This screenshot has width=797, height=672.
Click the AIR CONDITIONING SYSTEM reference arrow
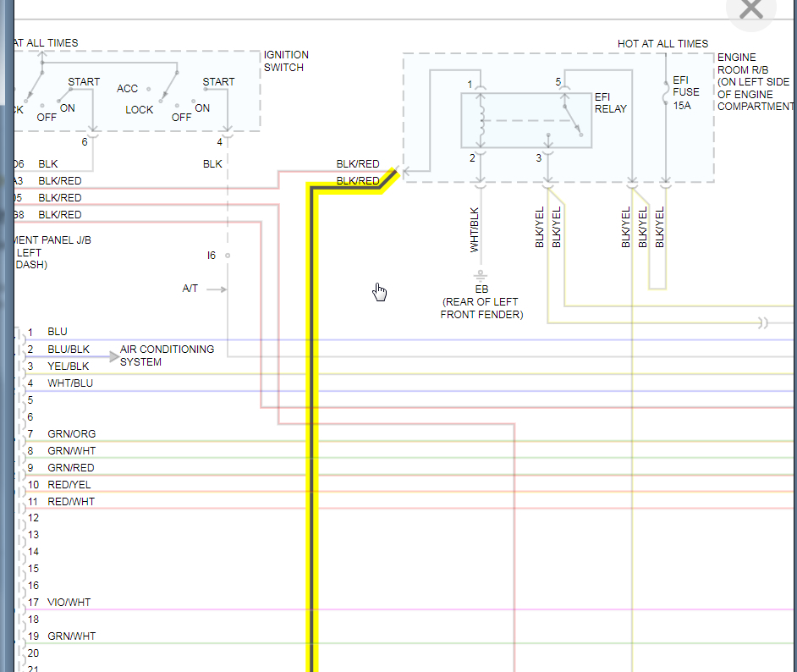114,356
